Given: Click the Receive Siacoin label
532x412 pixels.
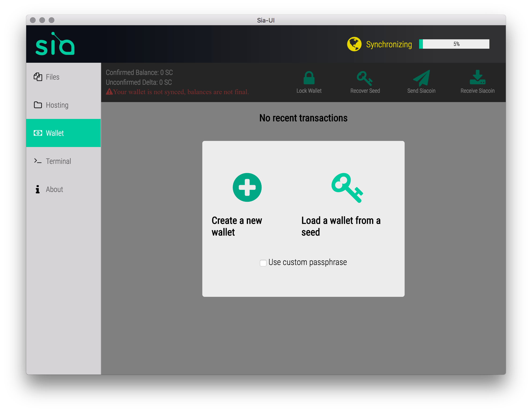Looking at the screenshot, I should click(x=477, y=91).
